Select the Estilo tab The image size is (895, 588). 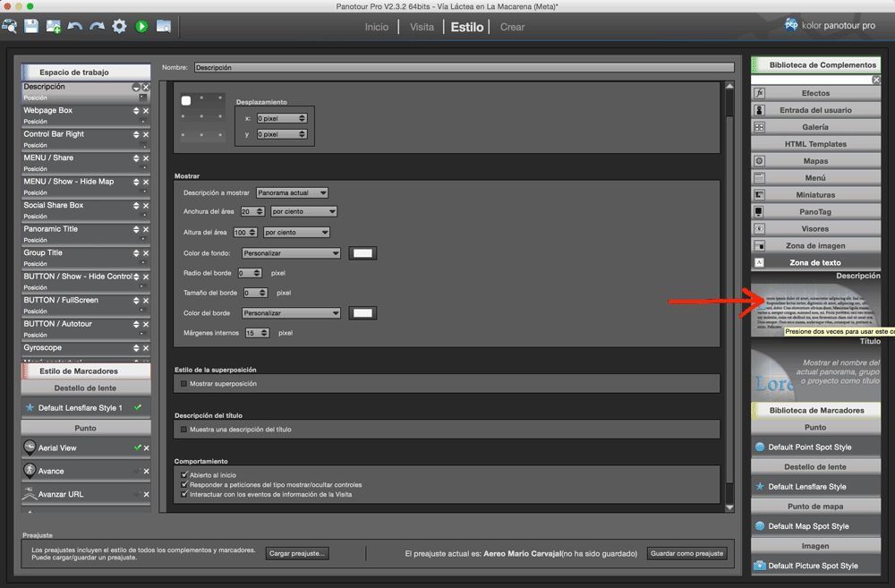(467, 27)
